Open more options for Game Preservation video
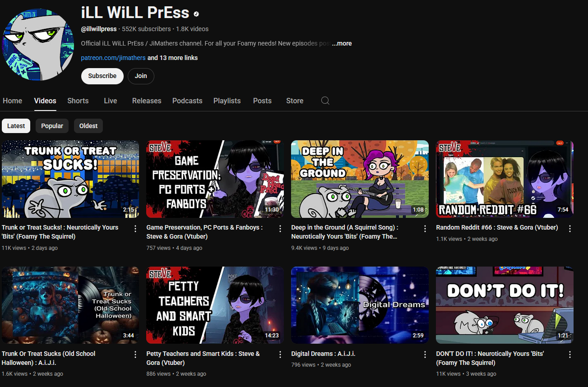The height and width of the screenshot is (387, 588). pyautogui.click(x=280, y=229)
